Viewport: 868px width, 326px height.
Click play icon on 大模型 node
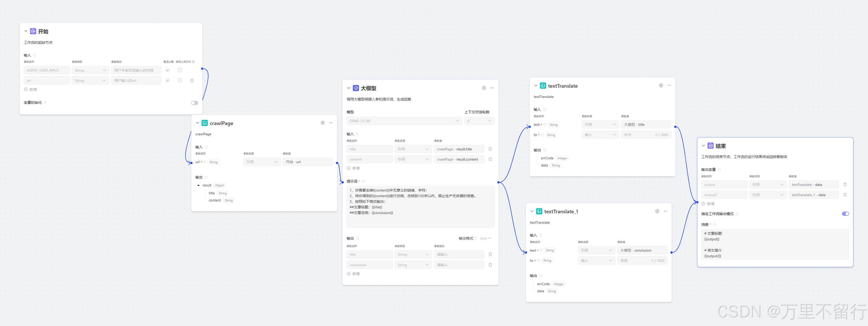click(x=484, y=88)
